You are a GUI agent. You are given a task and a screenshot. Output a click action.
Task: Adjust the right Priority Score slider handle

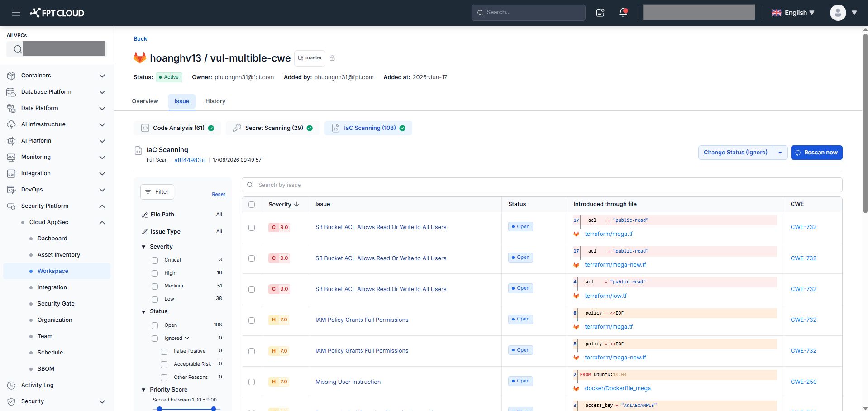[x=214, y=409]
